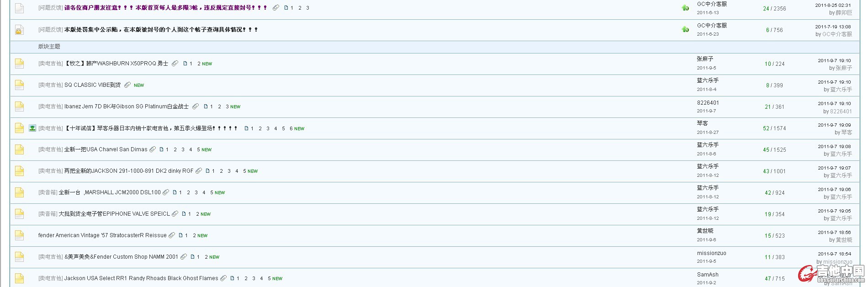Open GC中介客服 author profile on the 2011-6-13 row

tap(712, 4)
